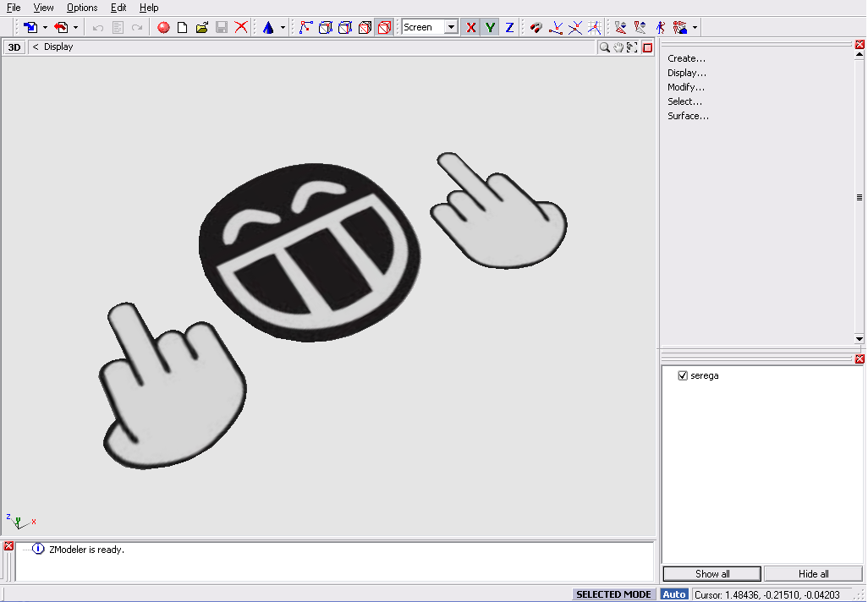Click the snap to grid icon
The height and width of the screenshot is (602, 868).
pos(595,27)
